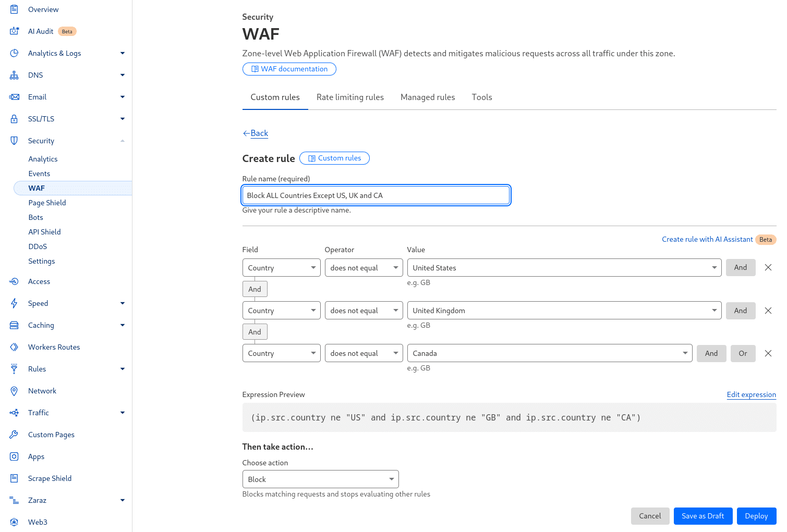Click the Rule name input field

376,195
